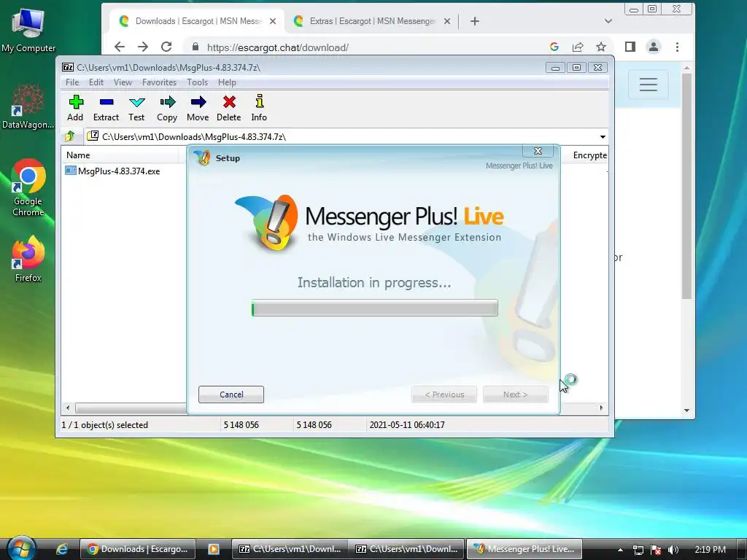The height and width of the screenshot is (560, 747).
Task: Click the installation progress bar
Action: point(375,308)
